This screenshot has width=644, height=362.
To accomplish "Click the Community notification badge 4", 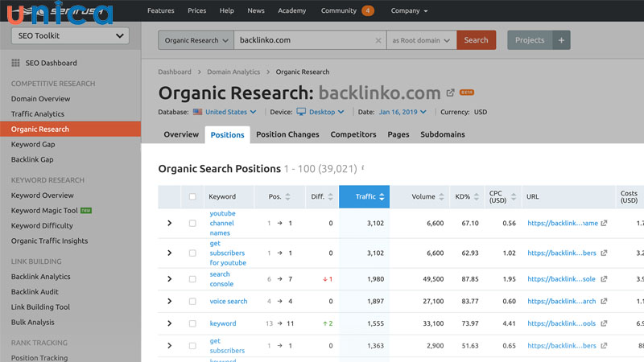I will point(368,10).
